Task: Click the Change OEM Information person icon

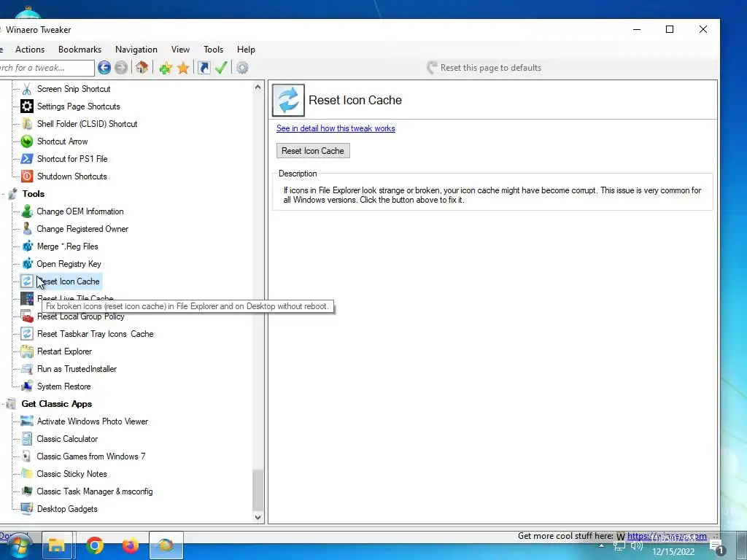Action: (x=27, y=211)
